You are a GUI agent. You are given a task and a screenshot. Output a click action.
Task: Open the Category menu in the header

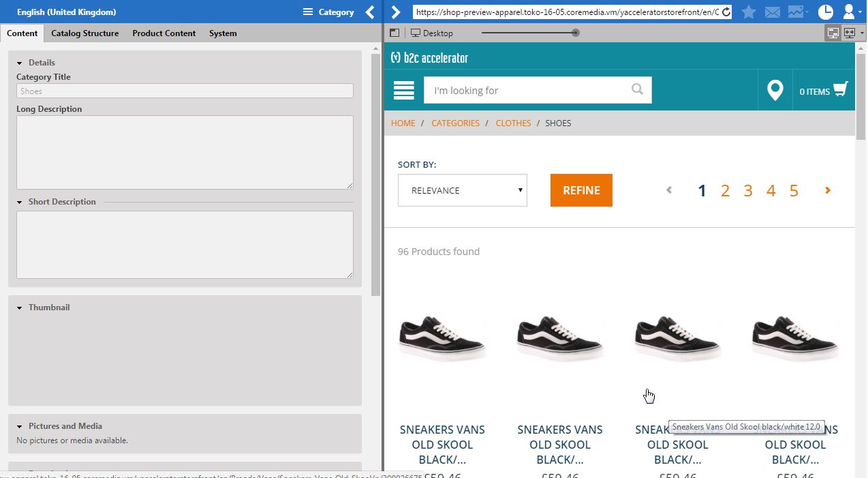click(328, 12)
